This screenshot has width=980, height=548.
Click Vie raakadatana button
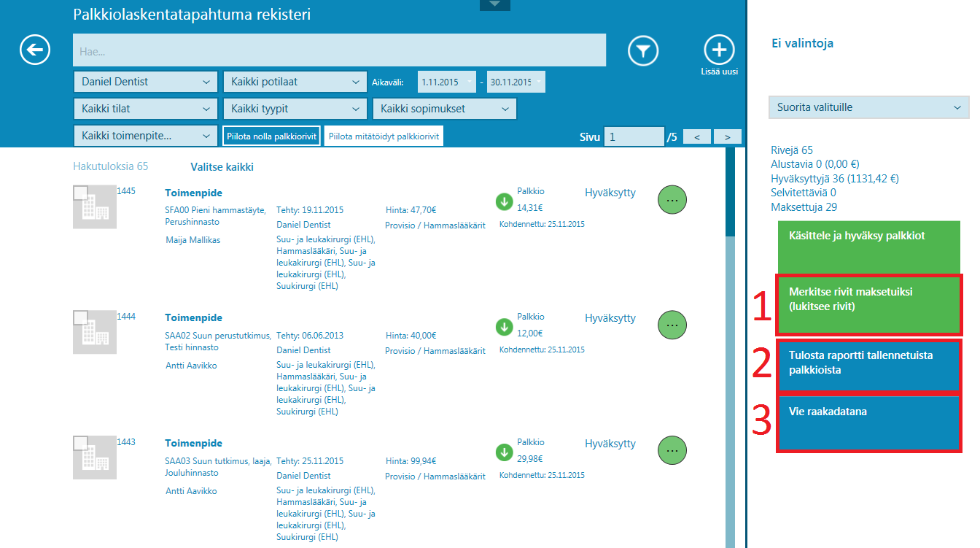(868, 422)
